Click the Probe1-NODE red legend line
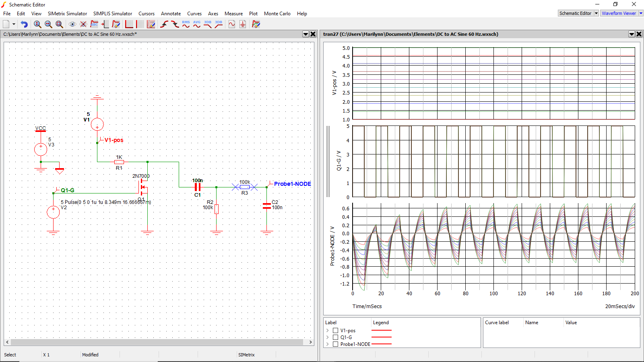Viewport: 644px width, 362px height. click(382, 344)
